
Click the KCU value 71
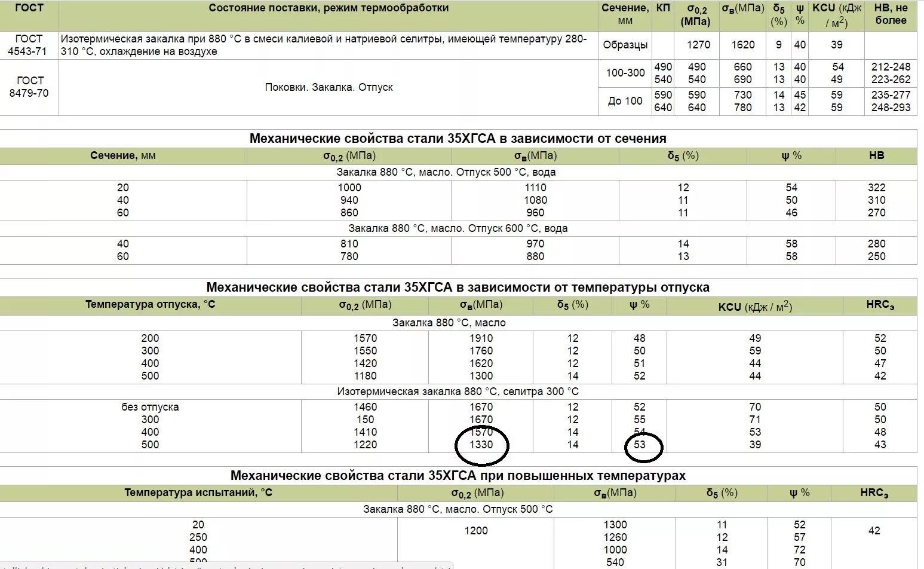[x=755, y=420]
